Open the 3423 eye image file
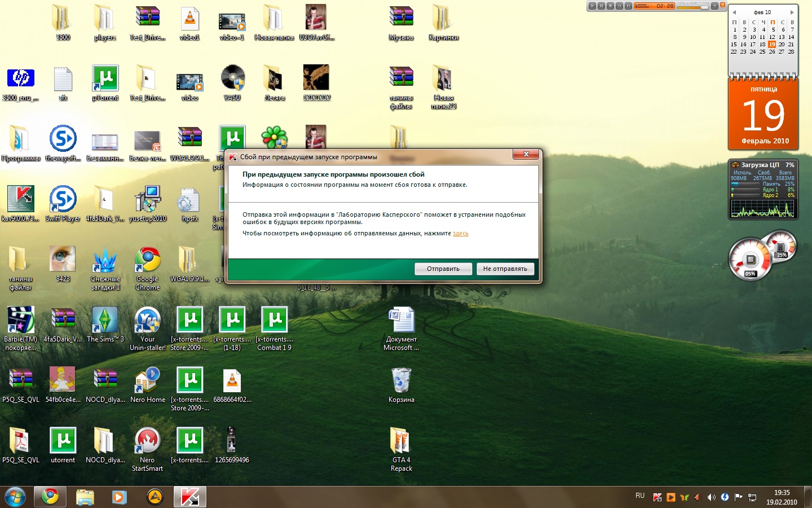This screenshot has height=508, width=812. 63,264
